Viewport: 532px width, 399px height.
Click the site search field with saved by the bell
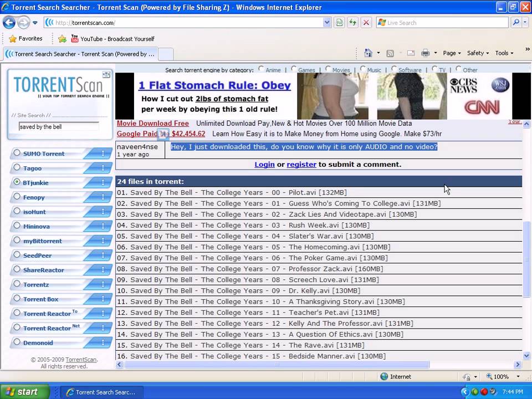pyautogui.click(x=59, y=126)
